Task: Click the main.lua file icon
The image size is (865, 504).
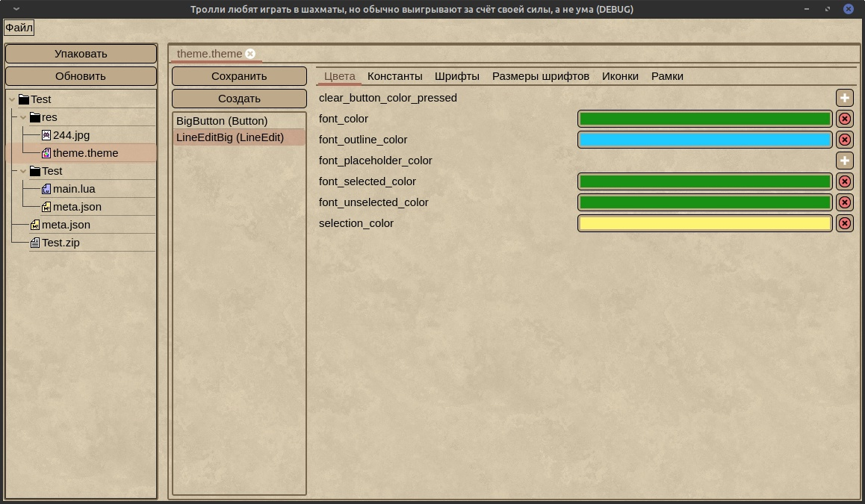Action: coord(46,189)
